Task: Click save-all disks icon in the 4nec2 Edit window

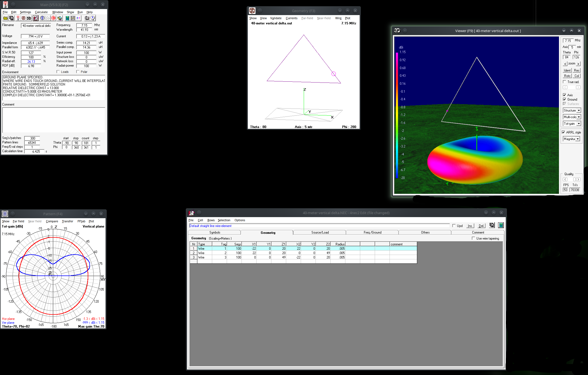Action: 492,225
